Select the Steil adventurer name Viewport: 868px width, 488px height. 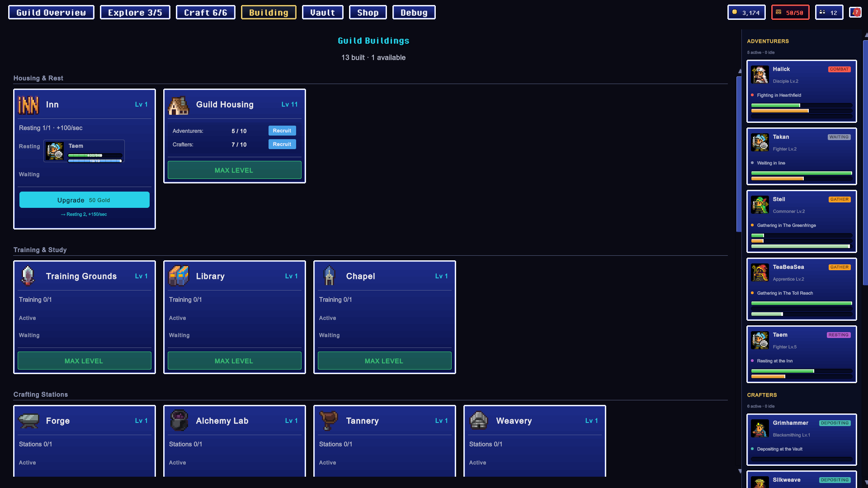779,199
